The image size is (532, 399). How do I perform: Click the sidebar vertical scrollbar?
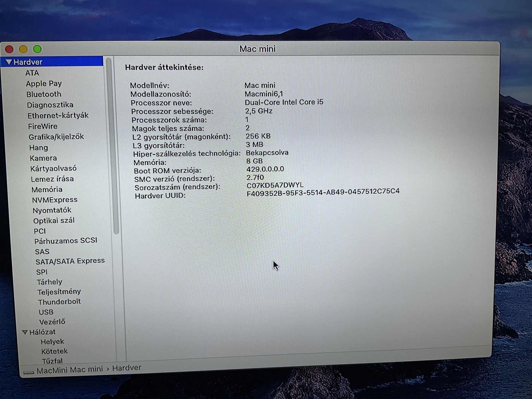pyautogui.click(x=113, y=145)
